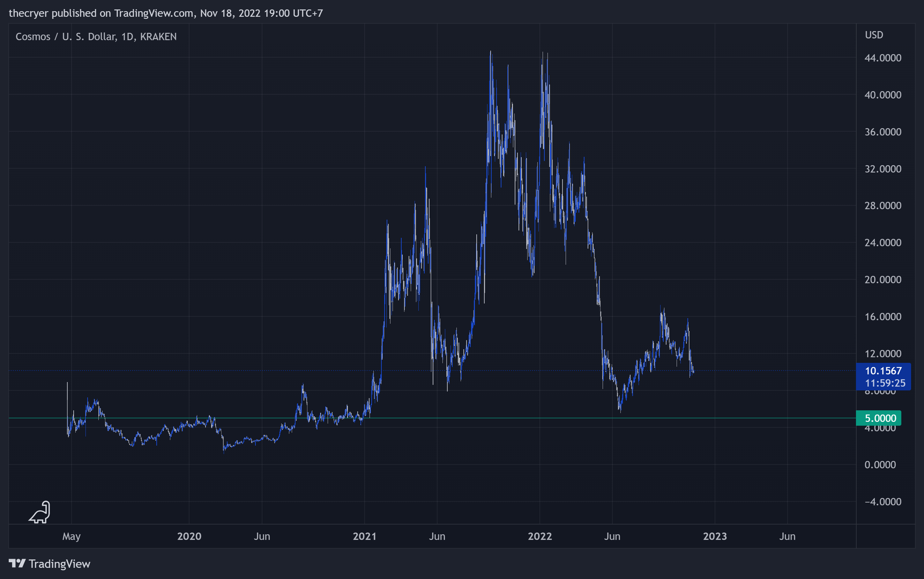Click the -4.0000 price axis label
Viewport: 924px width, 579px height.
[883, 501]
